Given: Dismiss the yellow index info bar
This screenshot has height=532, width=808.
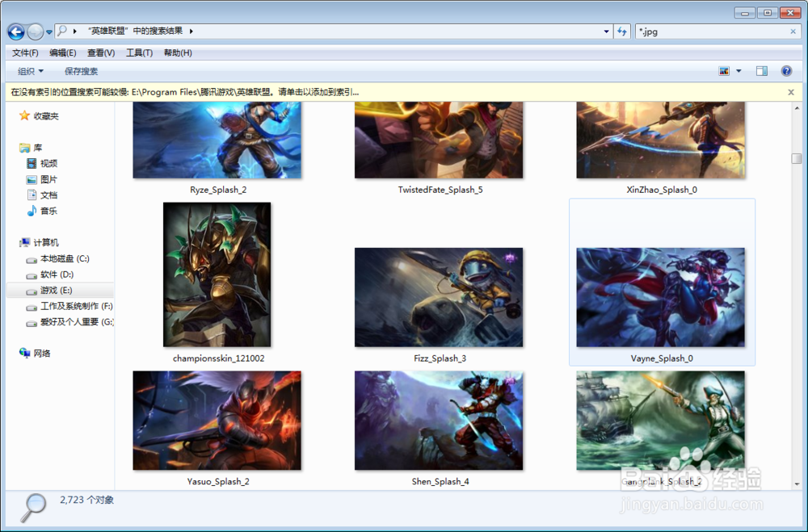Looking at the screenshot, I should 791,92.
